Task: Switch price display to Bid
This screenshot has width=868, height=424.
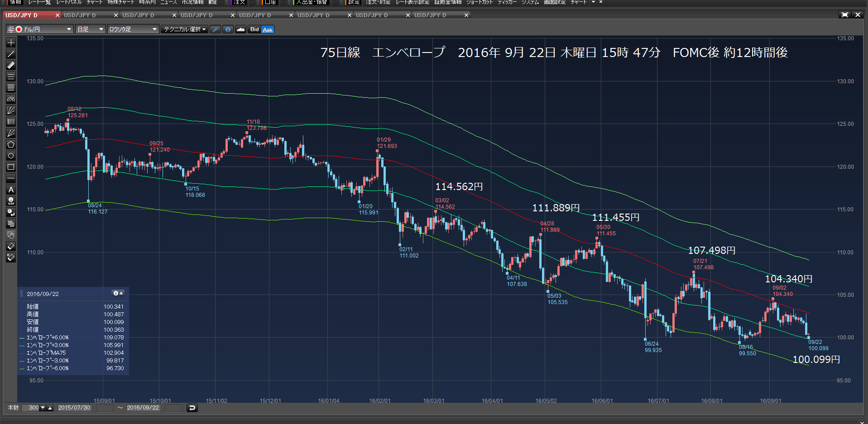Action: pos(254,29)
